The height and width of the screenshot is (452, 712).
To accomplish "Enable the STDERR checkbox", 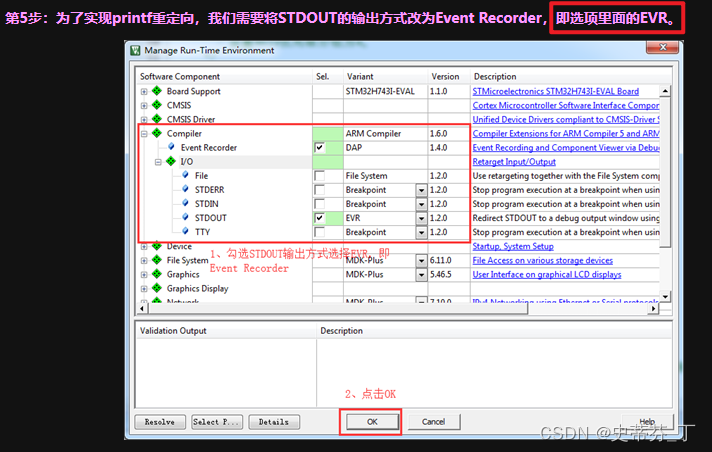I will click(x=320, y=189).
